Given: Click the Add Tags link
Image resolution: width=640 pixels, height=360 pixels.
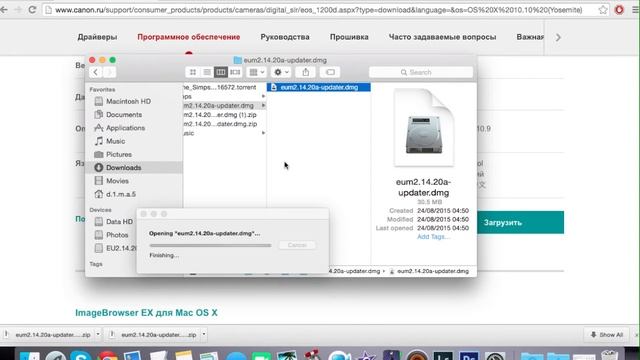Looking at the screenshot, I should click(x=433, y=237).
